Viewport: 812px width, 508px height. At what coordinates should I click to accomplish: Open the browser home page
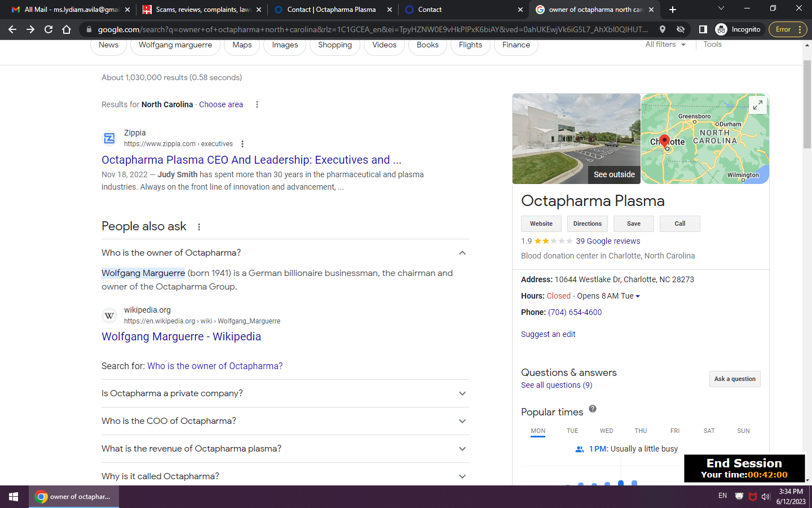[67, 29]
